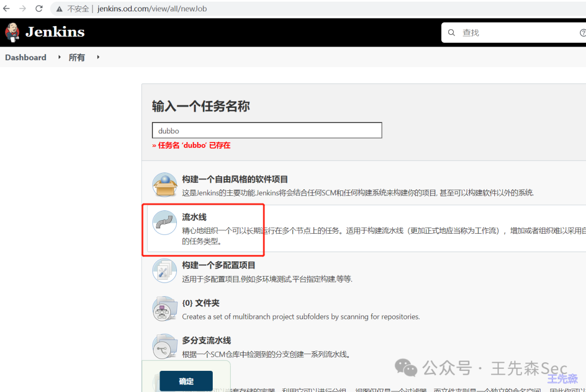Select the freestyle project box icon
Image resolution: width=586 pixels, height=392 pixels.
pyautogui.click(x=164, y=184)
